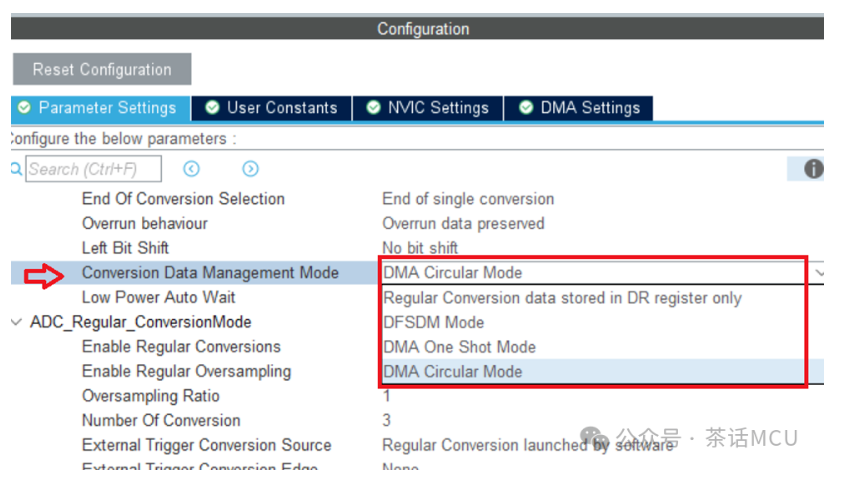Image resolution: width=849 pixels, height=491 pixels.
Task: Click the search magnifier icon
Action: [x=16, y=169]
